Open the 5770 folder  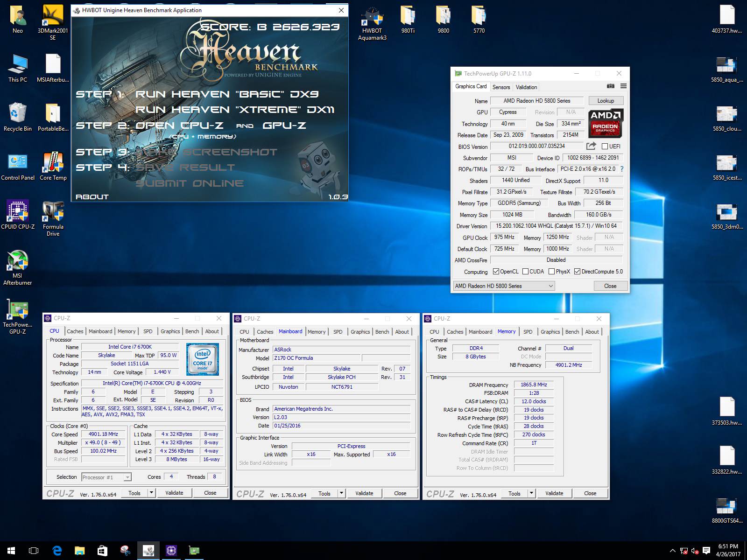479,19
